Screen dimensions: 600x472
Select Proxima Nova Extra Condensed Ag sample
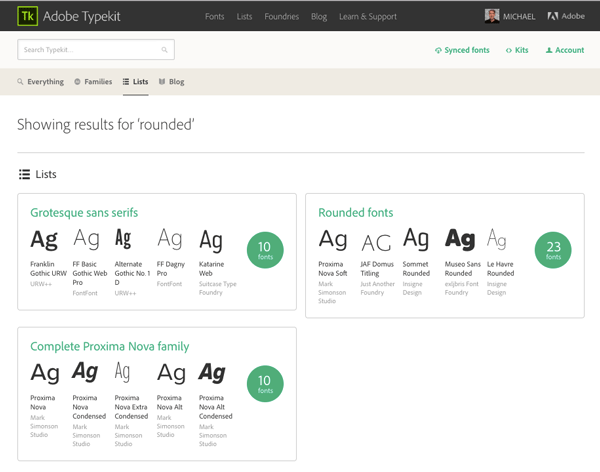pos(122,372)
